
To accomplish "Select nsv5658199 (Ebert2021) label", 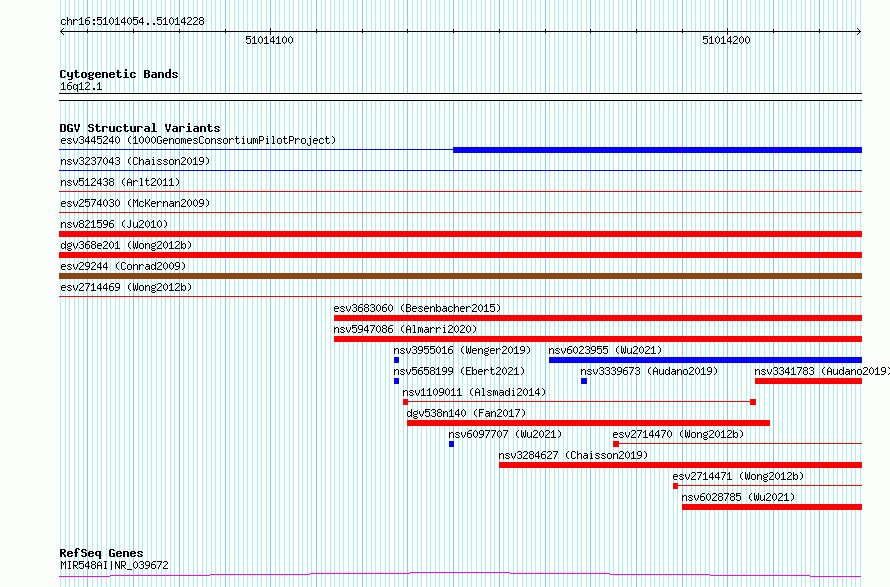I will (459, 371).
